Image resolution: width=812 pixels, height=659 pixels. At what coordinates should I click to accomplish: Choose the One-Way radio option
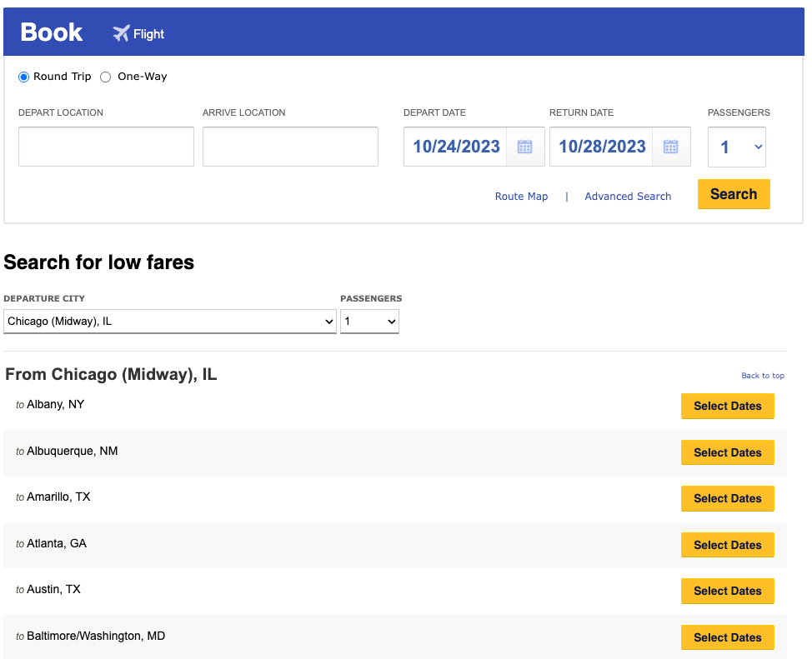pos(106,77)
